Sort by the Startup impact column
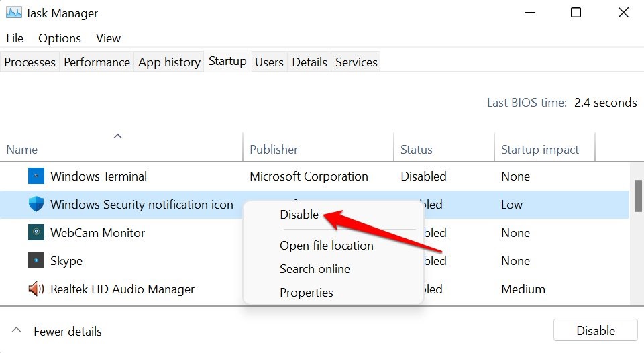This screenshot has width=644, height=353. 539,150
